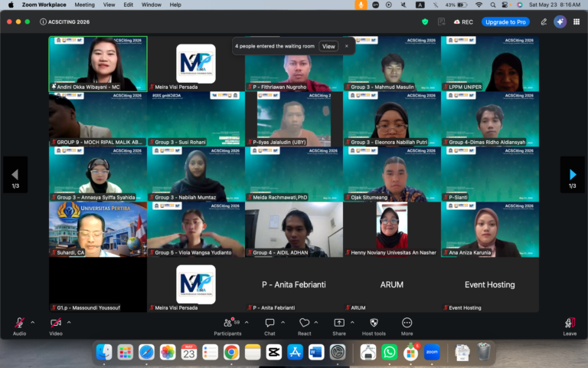Open Calendar from the Dock
The height and width of the screenshot is (368, 588).
(x=188, y=352)
